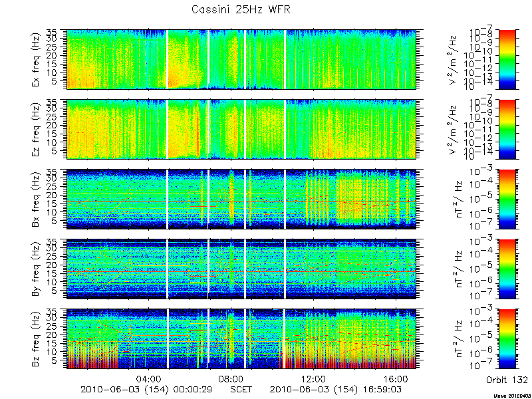
Task: Click the Ex panel color bar
Action: click(507, 59)
